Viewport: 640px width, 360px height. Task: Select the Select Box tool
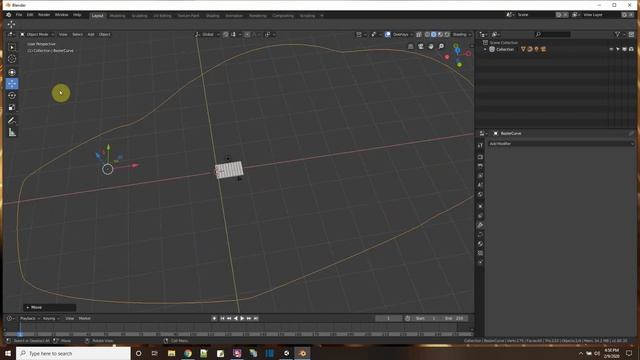click(12, 47)
